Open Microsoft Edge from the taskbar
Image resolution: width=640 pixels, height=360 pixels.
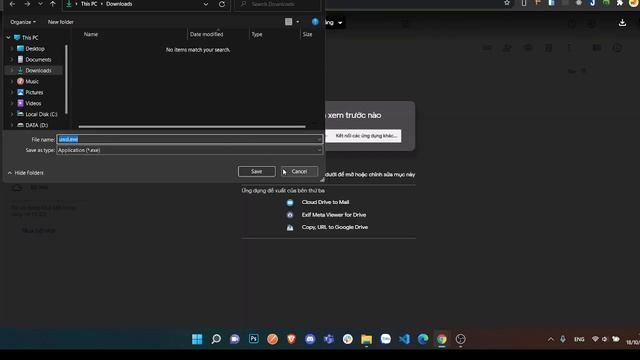coord(423,339)
